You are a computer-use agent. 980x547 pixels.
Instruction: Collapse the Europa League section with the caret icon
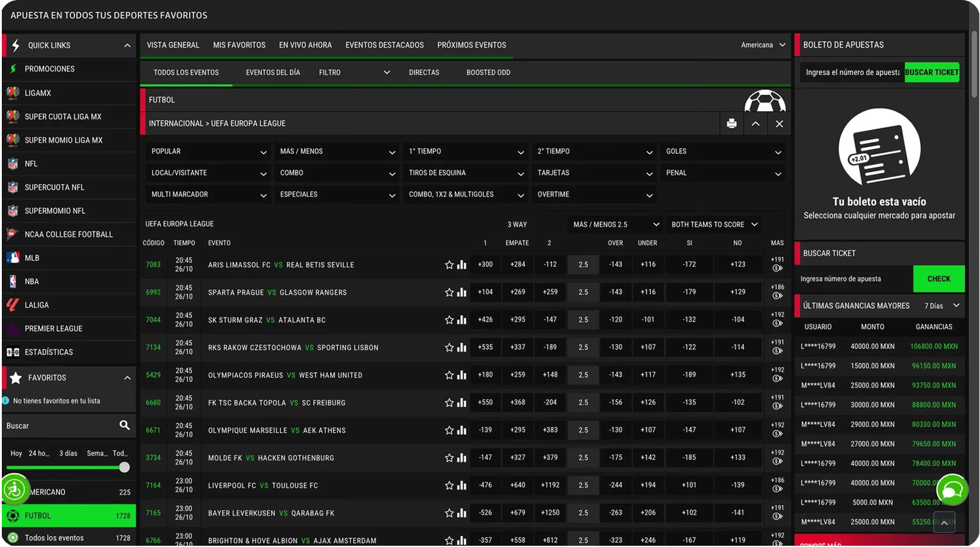(755, 123)
